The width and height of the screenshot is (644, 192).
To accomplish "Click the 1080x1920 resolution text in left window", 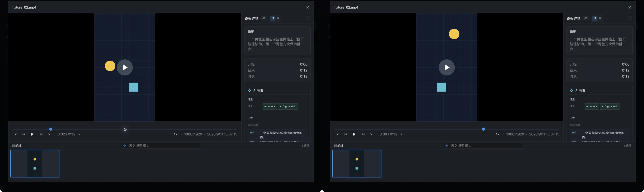I will coord(193,134).
